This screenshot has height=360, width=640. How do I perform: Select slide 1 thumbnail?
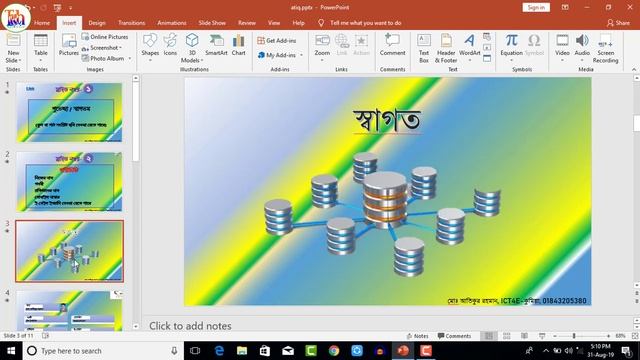point(69,112)
